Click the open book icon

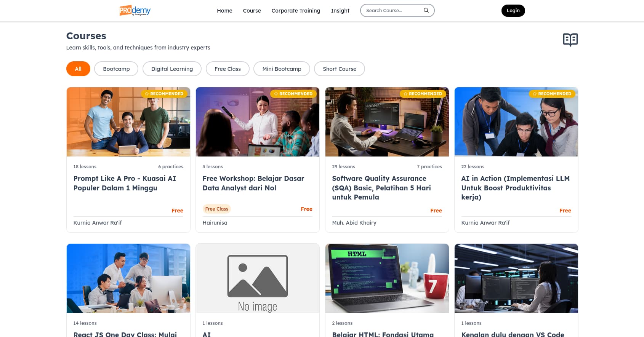[570, 40]
